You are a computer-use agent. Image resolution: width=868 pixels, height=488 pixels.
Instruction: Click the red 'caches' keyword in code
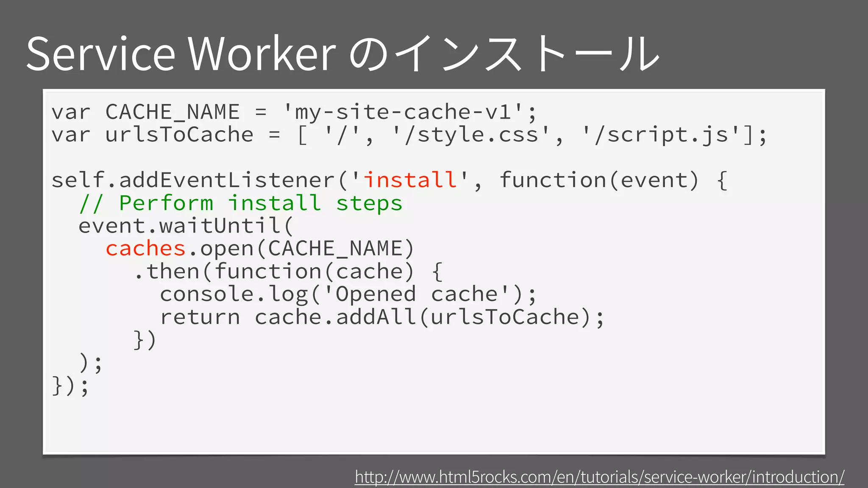[x=145, y=248]
